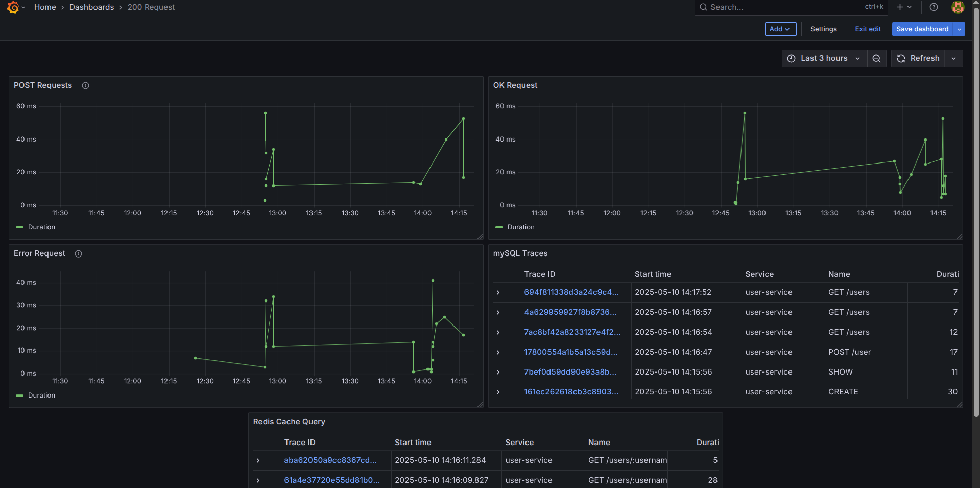Expand trace row 694f811338d3a24c9c4
980x488 pixels.
point(498,292)
